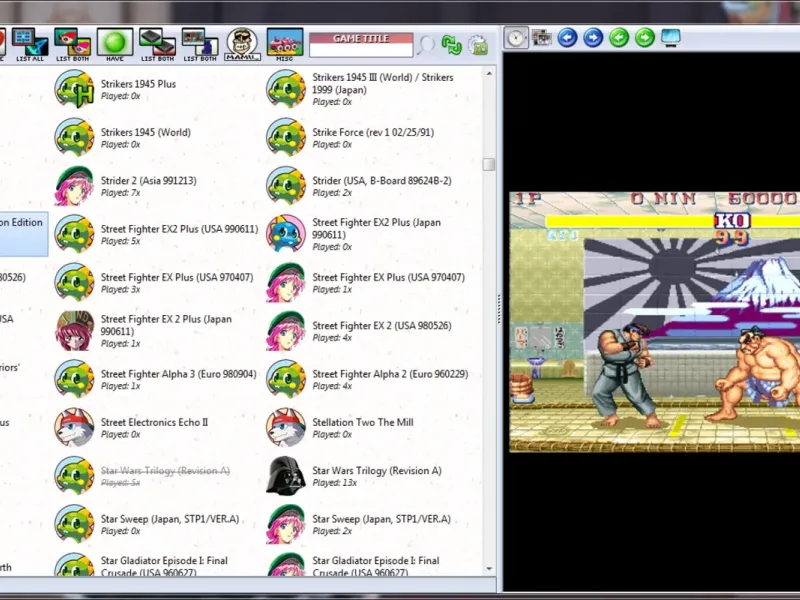Select Street Fighter EX2 Plus (USA 990611)
The image size is (800, 600).
pyautogui.click(x=179, y=229)
